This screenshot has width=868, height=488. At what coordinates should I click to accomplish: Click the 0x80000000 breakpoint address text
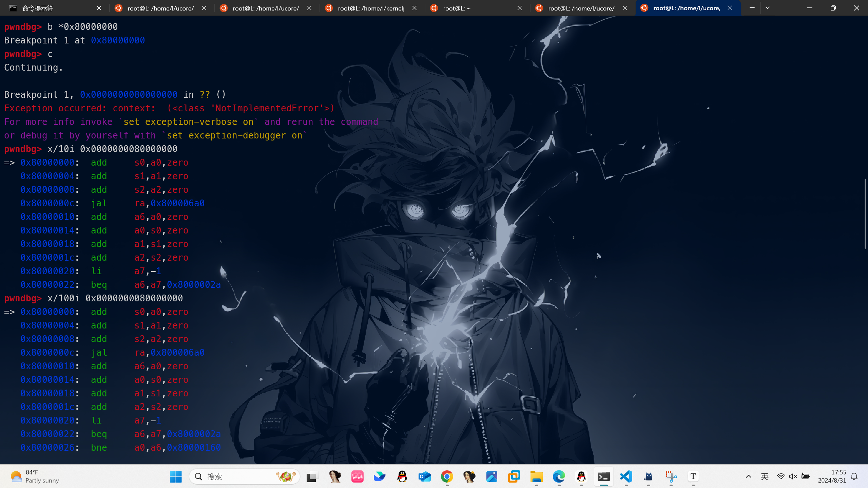tap(118, 40)
